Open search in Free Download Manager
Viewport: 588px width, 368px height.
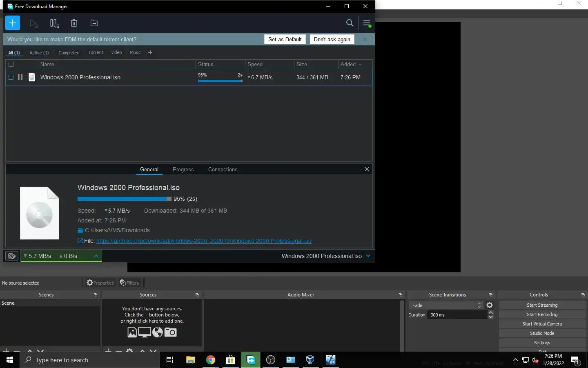(350, 23)
